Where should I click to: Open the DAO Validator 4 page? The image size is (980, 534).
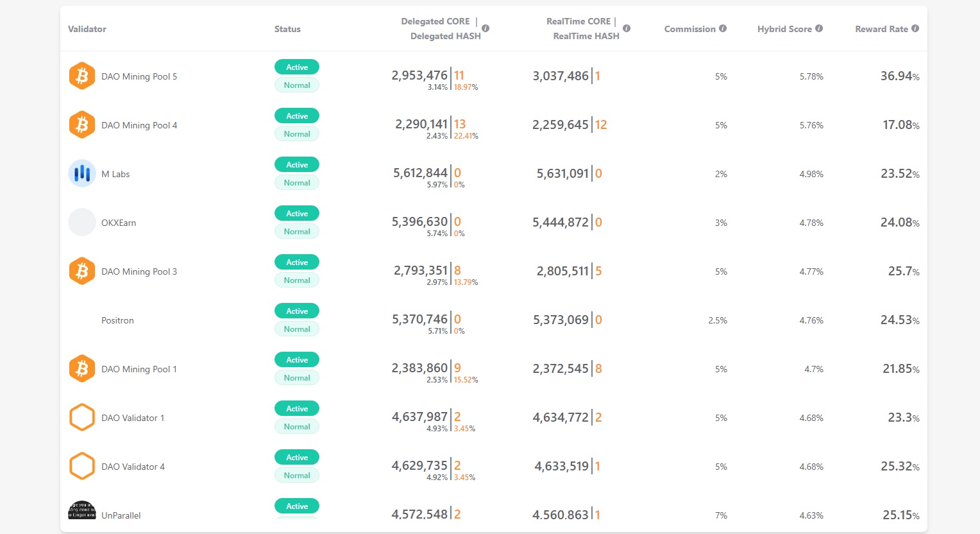[133, 467]
